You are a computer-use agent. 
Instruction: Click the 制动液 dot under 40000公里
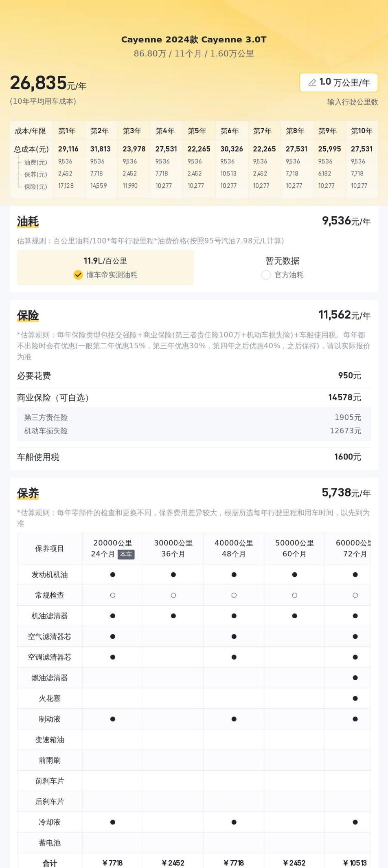[x=234, y=719]
